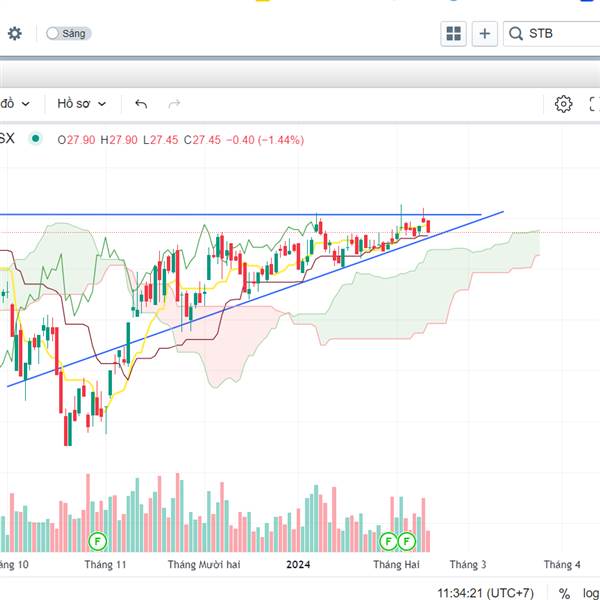Click the Tháng 4 axis label

pos(562,564)
